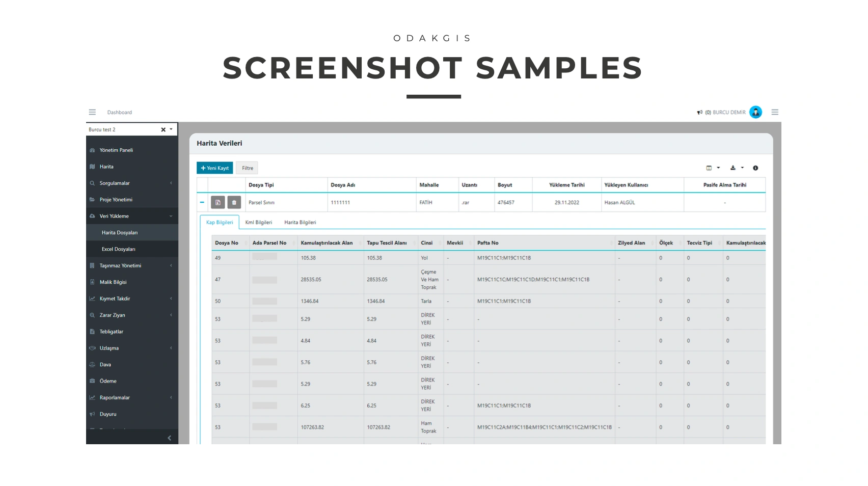Expand the Sorgulamalar sidebar menu
Screen dimensions: 868x486
(x=131, y=183)
